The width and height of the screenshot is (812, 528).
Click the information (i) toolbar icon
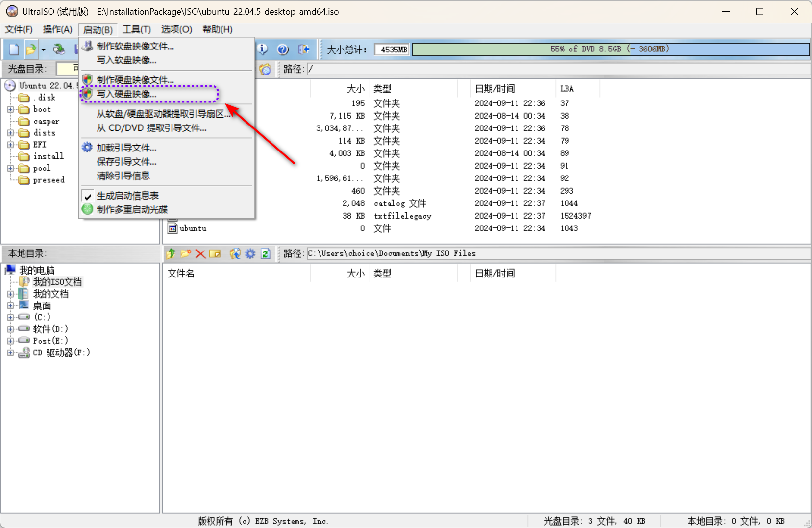[x=263, y=49]
